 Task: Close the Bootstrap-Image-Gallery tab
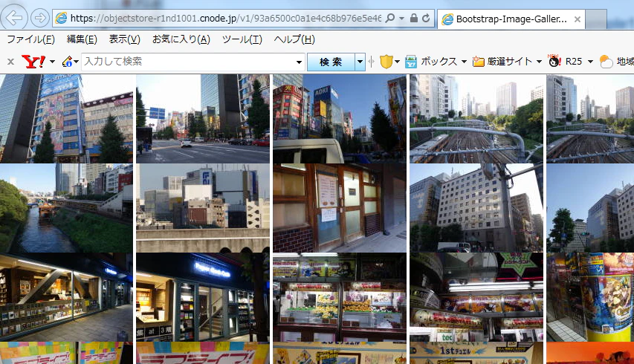[578, 19]
